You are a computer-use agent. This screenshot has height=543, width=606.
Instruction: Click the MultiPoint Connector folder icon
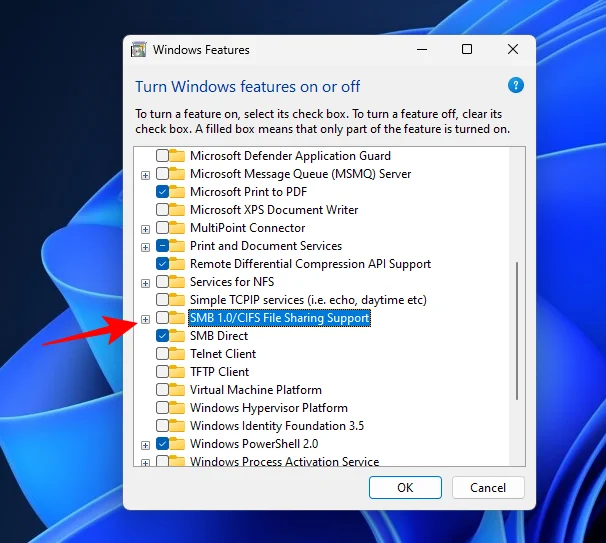tap(177, 228)
